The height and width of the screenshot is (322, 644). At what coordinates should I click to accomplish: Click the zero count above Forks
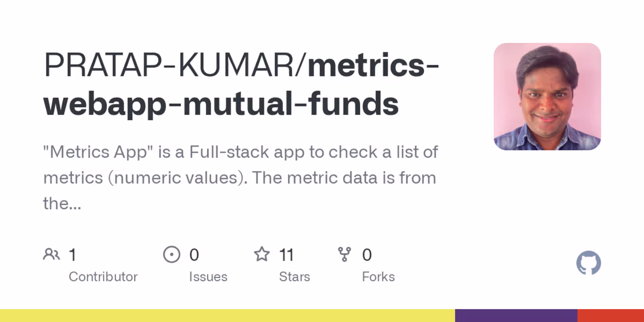pos(367,255)
